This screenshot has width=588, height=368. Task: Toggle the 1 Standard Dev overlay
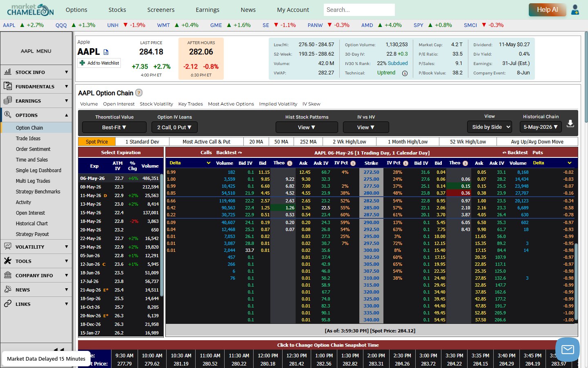pyautogui.click(x=142, y=141)
